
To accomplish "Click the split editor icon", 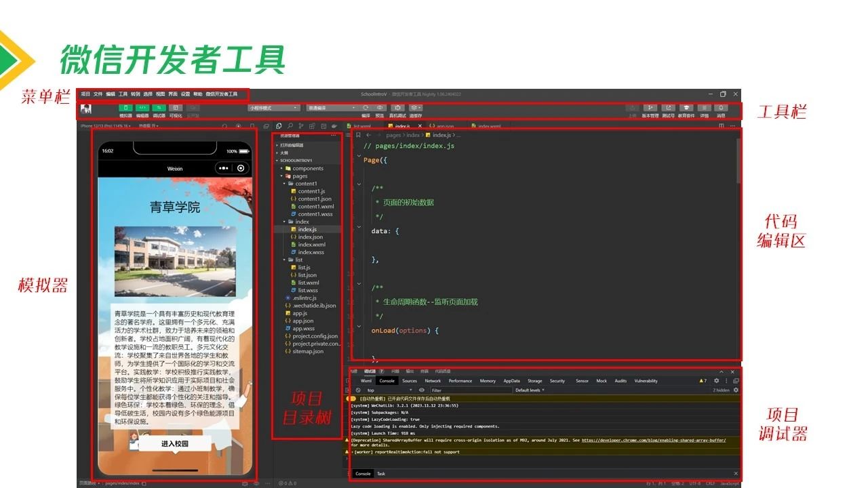I will 722,126.
